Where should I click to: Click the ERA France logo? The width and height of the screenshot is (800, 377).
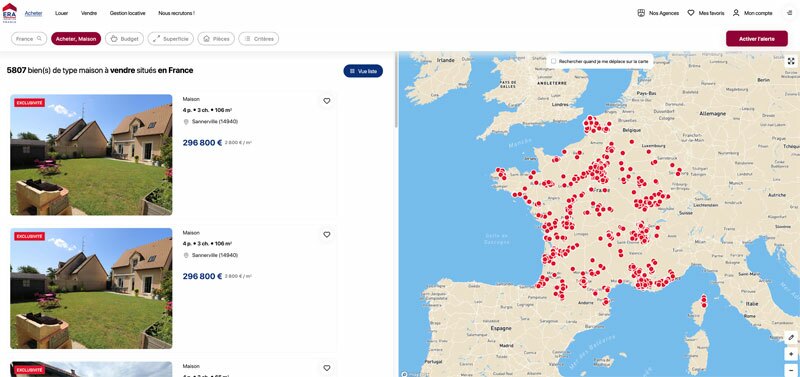9,12
